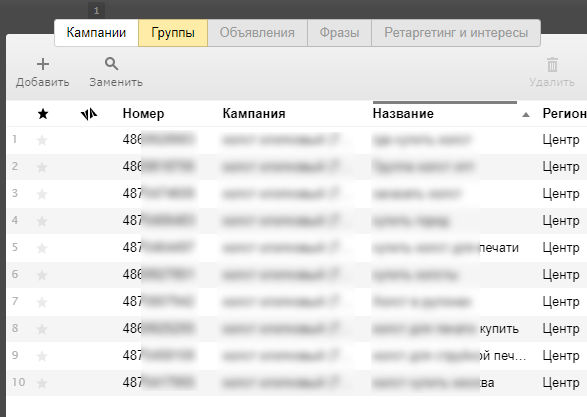The image size is (587, 417).
Task: Click group name ending печати in row 5
Action: [x=445, y=248]
